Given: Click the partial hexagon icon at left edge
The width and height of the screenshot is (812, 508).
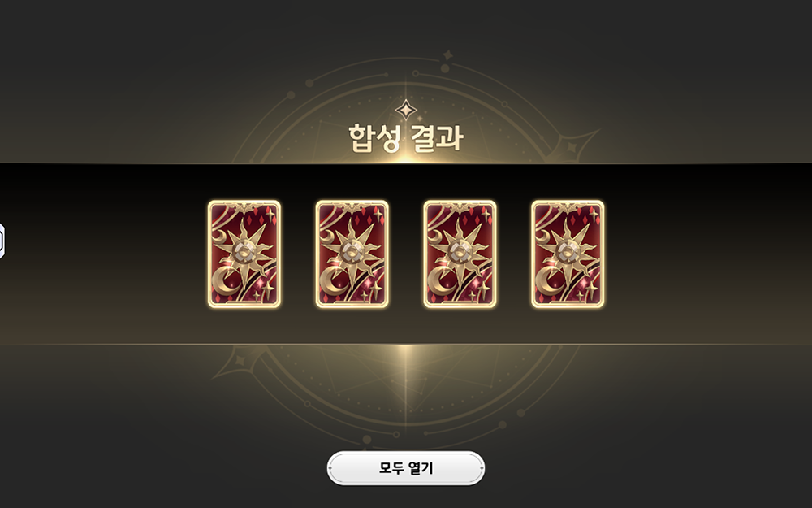Looking at the screenshot, I should [x=2, y=241].
